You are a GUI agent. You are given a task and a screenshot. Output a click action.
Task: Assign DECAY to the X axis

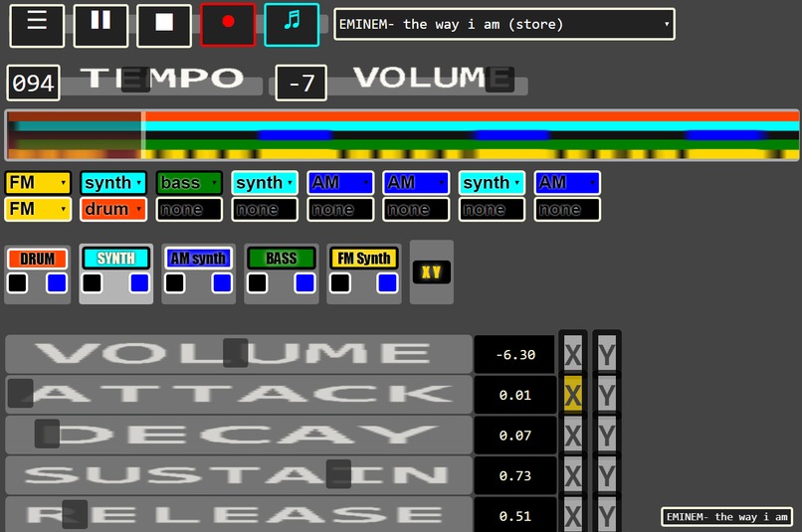pyautogui.click(x=573, y=435)
